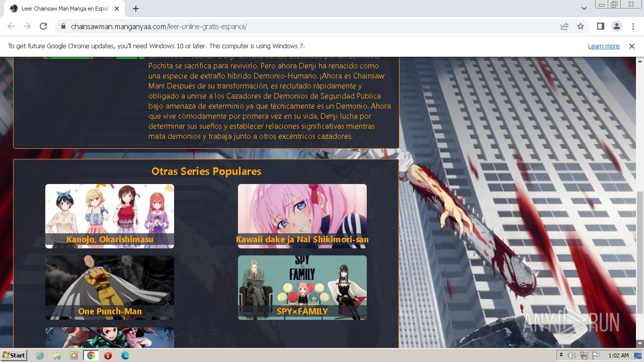Screen dimensions: 644x362
Task: Open the Windows Start menu
Action: tap(14, 355)
